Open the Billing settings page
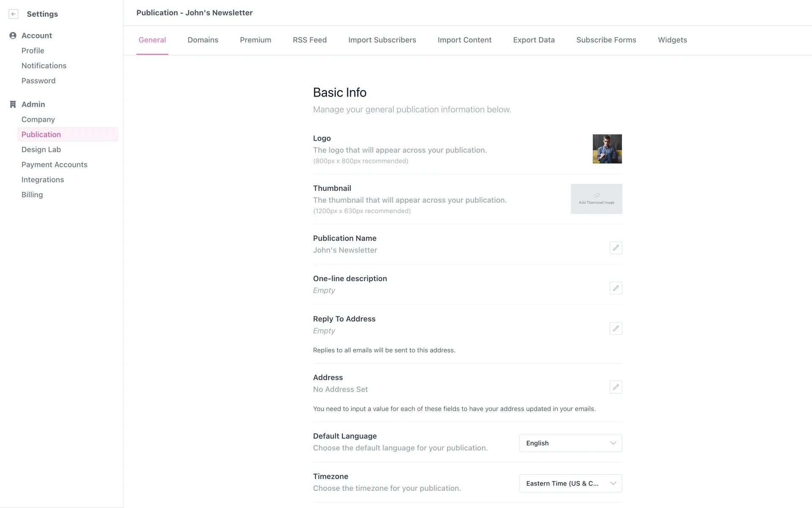The width and height of the screenshot is (812, 508). [x=32, y=195]
